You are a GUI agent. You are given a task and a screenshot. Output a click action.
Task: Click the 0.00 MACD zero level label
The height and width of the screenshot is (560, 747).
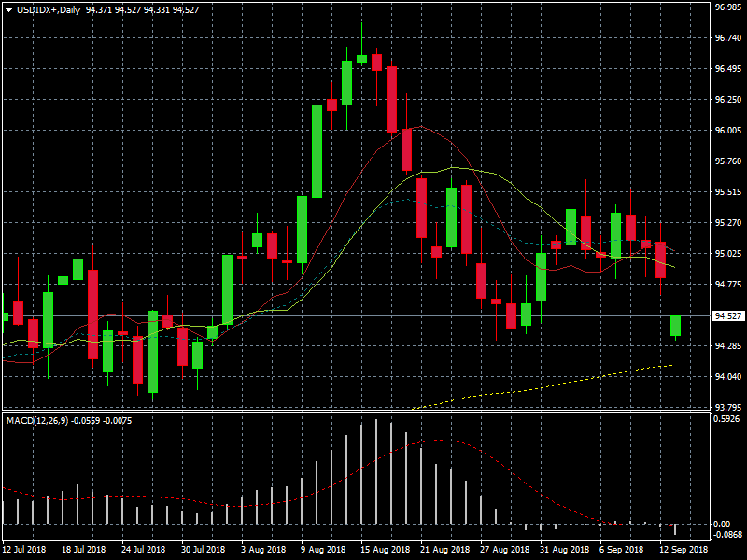[722, 525]
